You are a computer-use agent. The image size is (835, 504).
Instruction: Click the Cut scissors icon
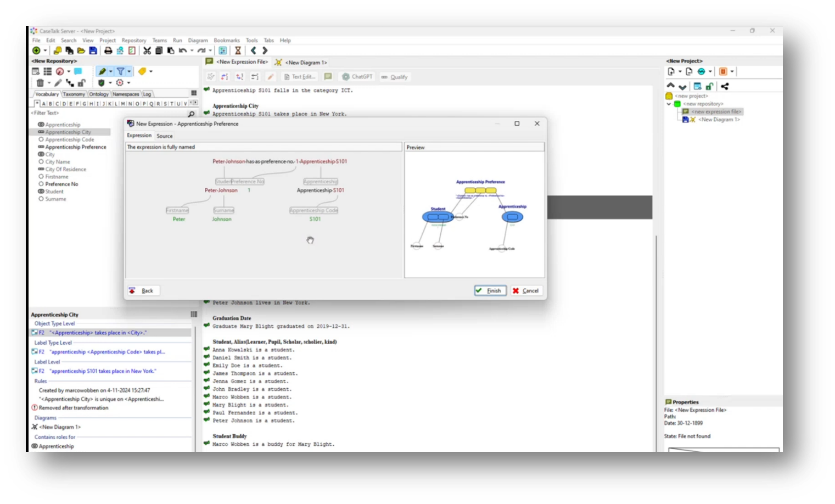click(x=147, y=51)
